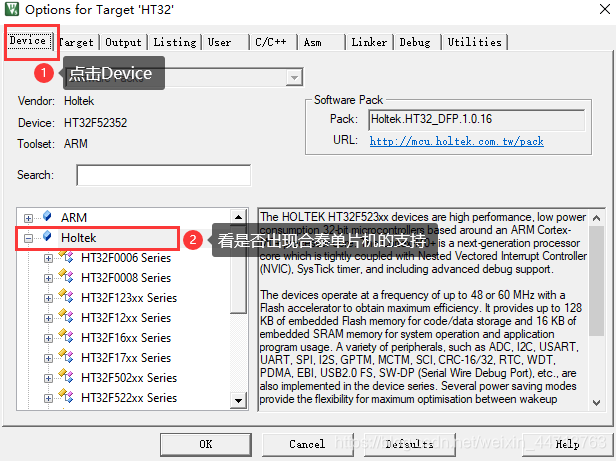Expand HT32F0006 Series node
Viewport: 616px width, 461px height.
tap(48, 258)
